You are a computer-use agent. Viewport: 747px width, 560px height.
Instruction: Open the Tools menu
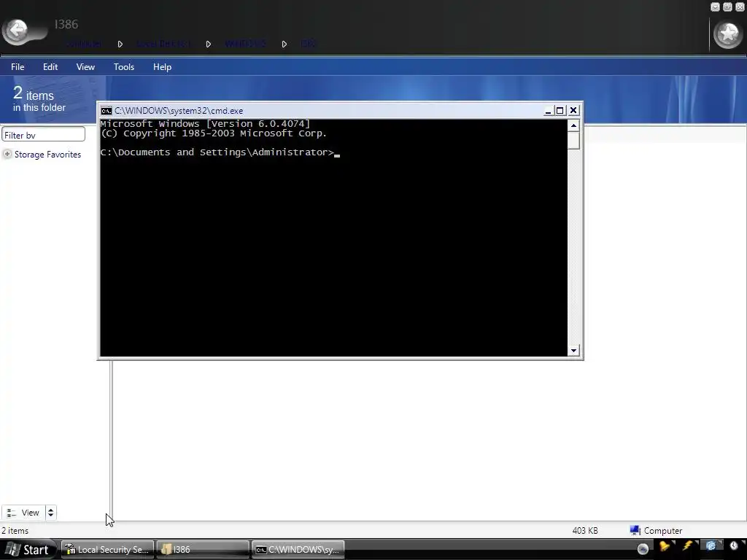[124, 67]
